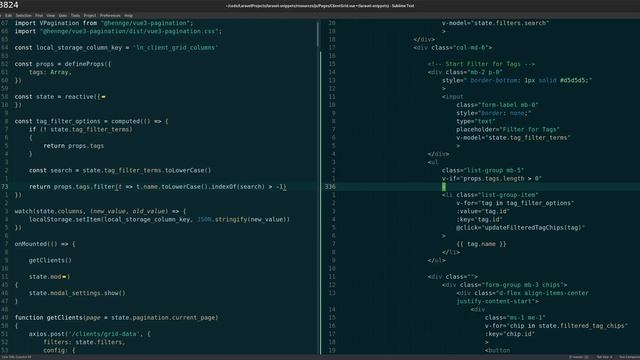Click the 'return props.tags' line

pos(73,146)
